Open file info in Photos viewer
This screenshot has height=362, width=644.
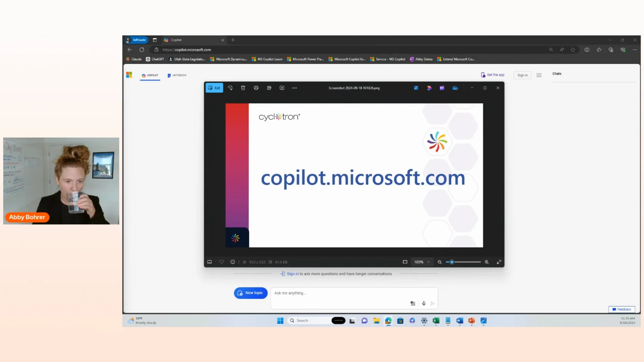click(232, 262)
